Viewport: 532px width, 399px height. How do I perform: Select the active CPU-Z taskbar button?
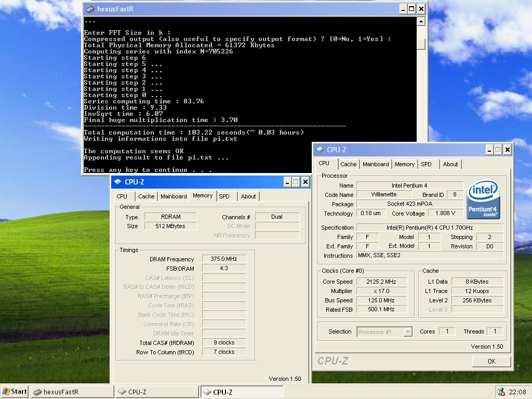242,392
